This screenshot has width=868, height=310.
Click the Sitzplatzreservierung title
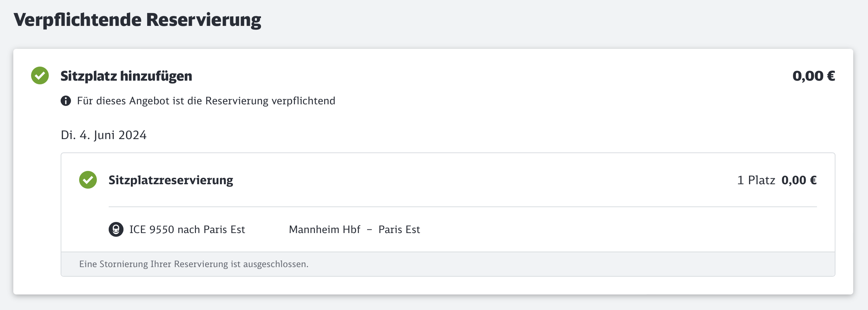coord(171,180)
